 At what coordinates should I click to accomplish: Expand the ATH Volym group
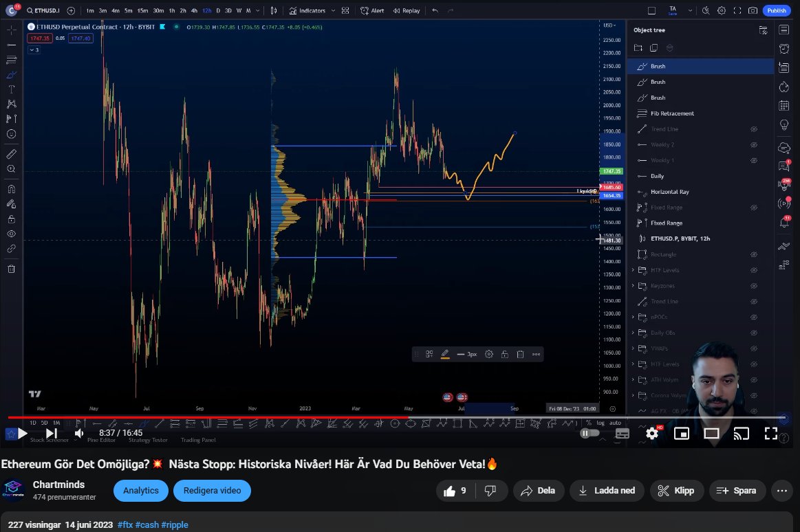coord(633,379)
